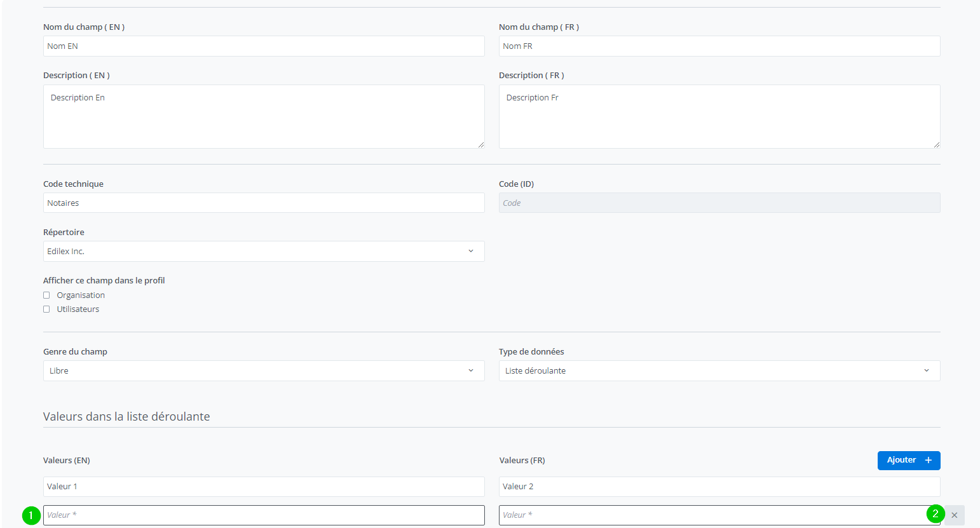Image resolution: width=980 pixels, height=528 pixels.
Task: Focus the empty Valeurs (EN) input
Action: [x=263, y=515]
